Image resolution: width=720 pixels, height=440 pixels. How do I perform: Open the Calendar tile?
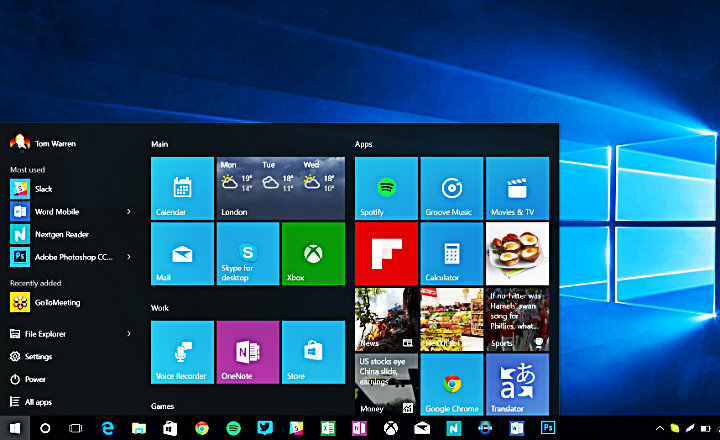point(182,188)
